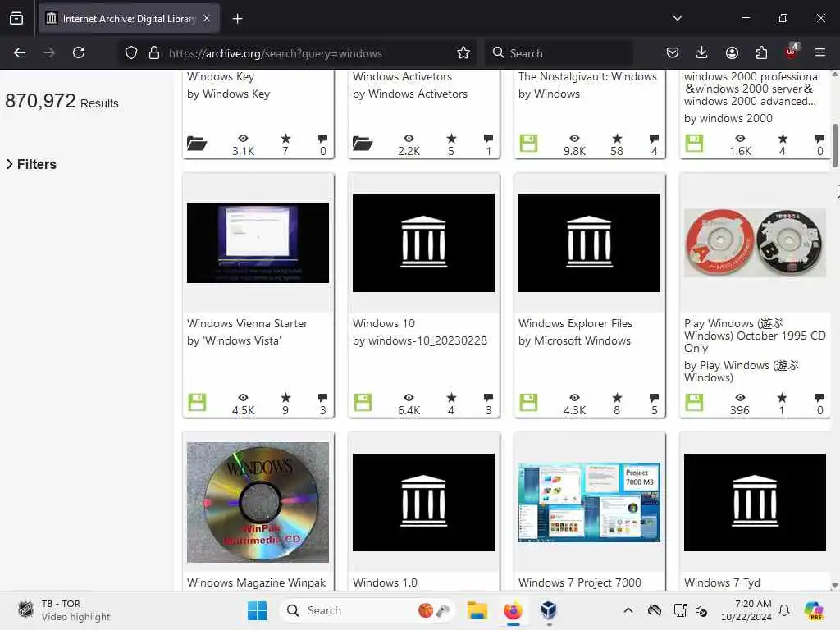Click floppy icon on Windows Explorer Files card
This screenshot has height=630, width=840.
528,402
